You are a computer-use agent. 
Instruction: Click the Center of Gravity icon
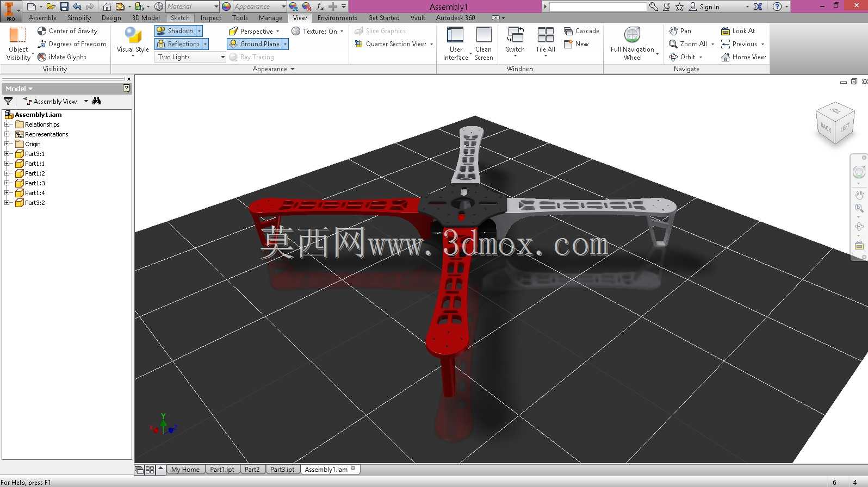(x=42, y=31)
